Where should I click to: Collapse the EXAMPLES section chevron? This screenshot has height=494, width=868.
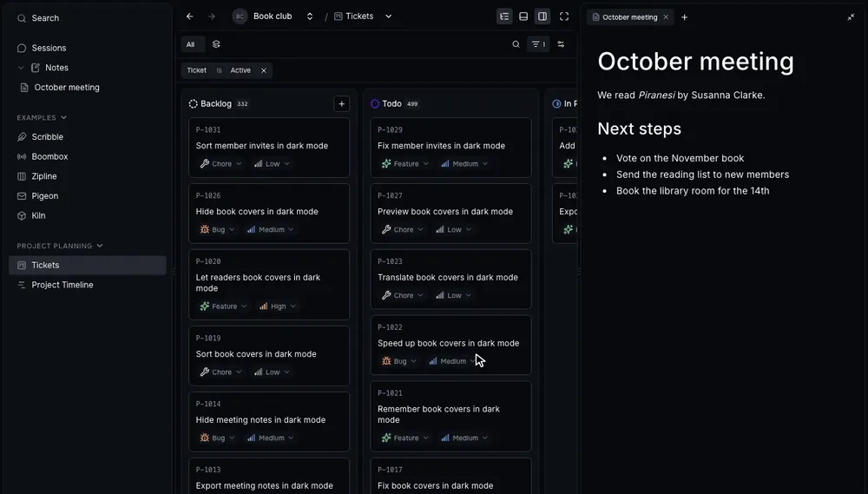pyautogui.click(x=63, y=117)
